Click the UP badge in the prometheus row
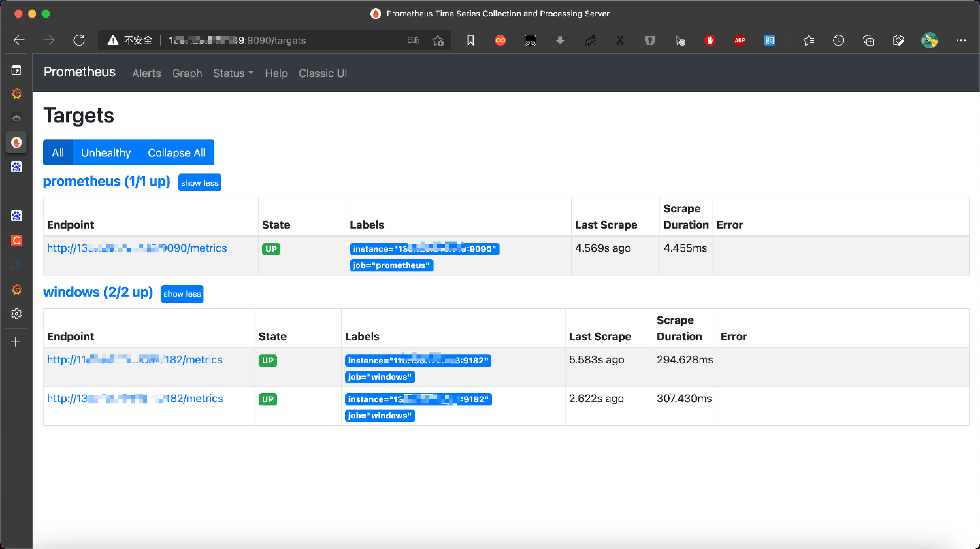This screenshot has width=980, height=549. click(271, 249)
